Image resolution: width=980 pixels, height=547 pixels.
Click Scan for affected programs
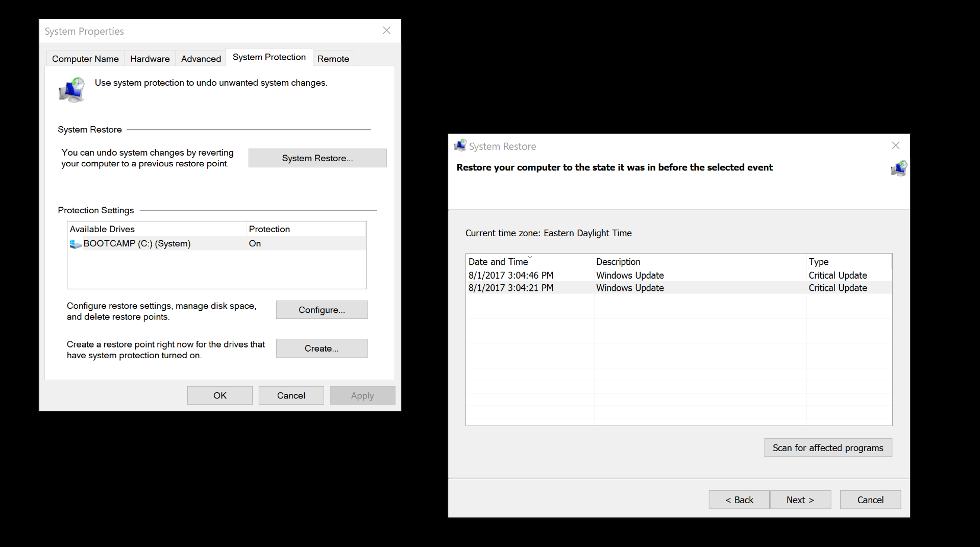(x=828, y=447)
